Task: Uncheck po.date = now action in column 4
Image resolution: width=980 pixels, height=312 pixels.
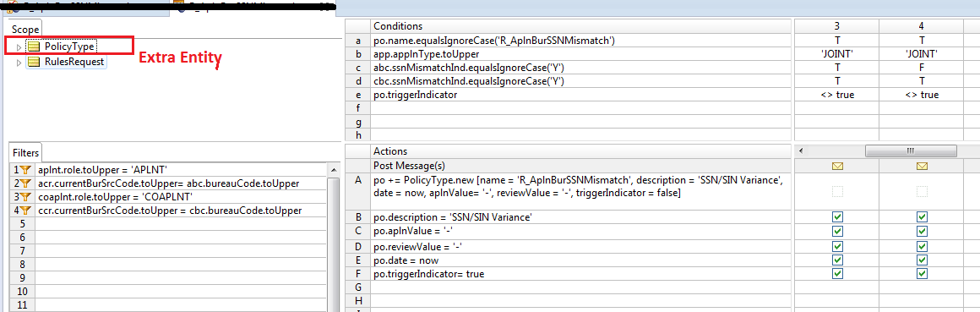Action: click(x=922, y=260)
